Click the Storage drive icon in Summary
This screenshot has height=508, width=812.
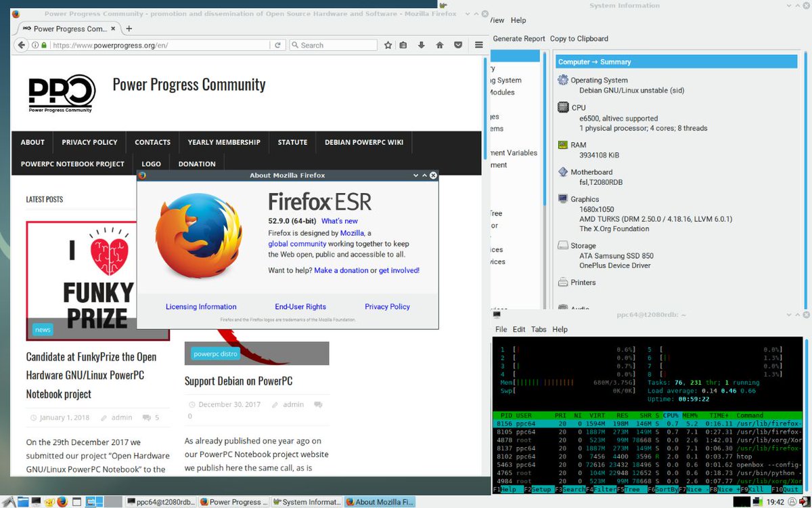[x=563, y=246]
